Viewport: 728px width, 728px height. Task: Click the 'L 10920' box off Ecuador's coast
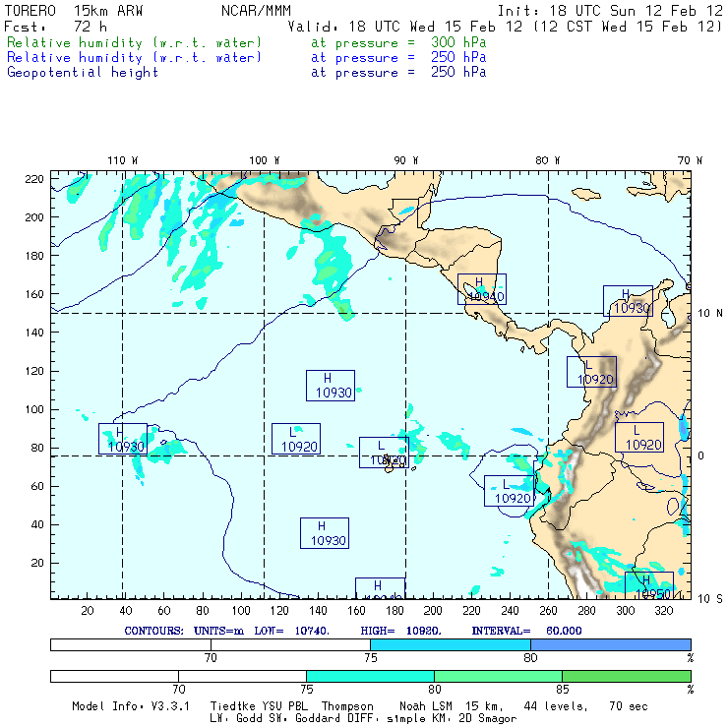point(509,491)
